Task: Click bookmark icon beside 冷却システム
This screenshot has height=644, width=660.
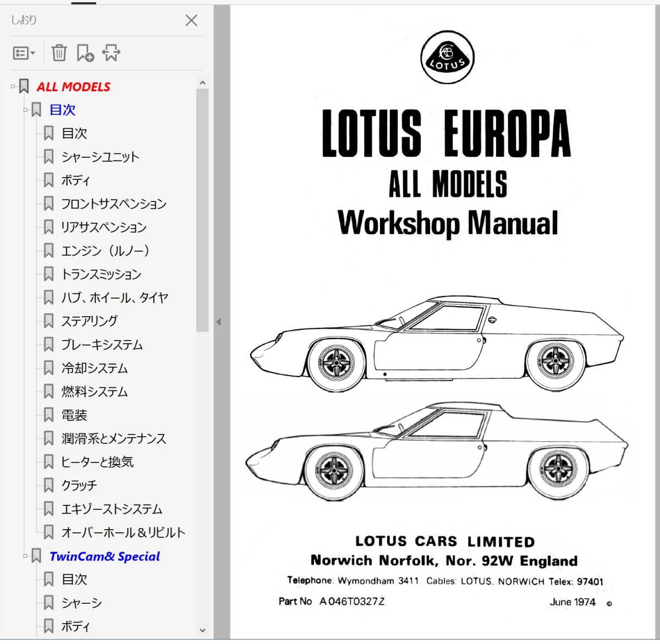Action: (48, 368)
